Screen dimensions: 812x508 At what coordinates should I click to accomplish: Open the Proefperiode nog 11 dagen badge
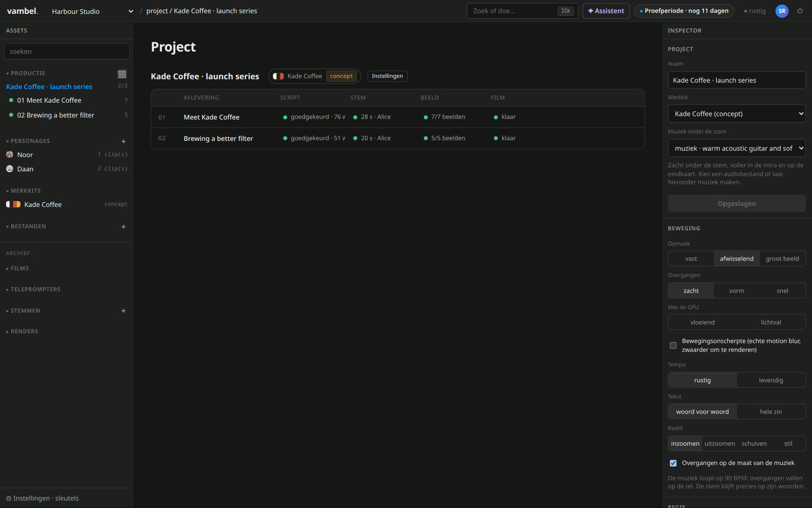pos(684,11)
